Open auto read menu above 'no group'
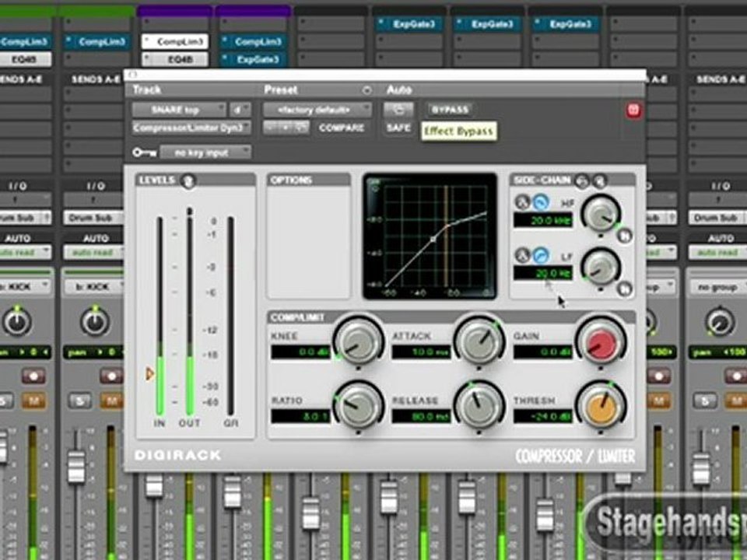 (717, 252)
